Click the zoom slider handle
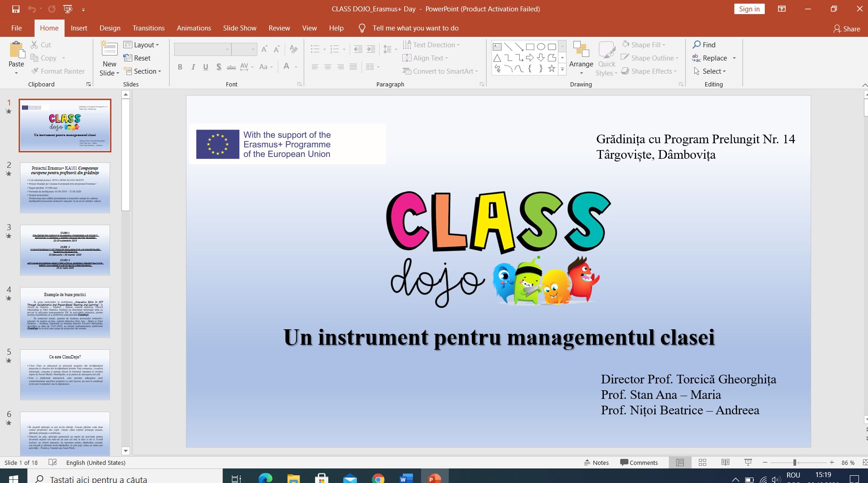 pos(795,463)
